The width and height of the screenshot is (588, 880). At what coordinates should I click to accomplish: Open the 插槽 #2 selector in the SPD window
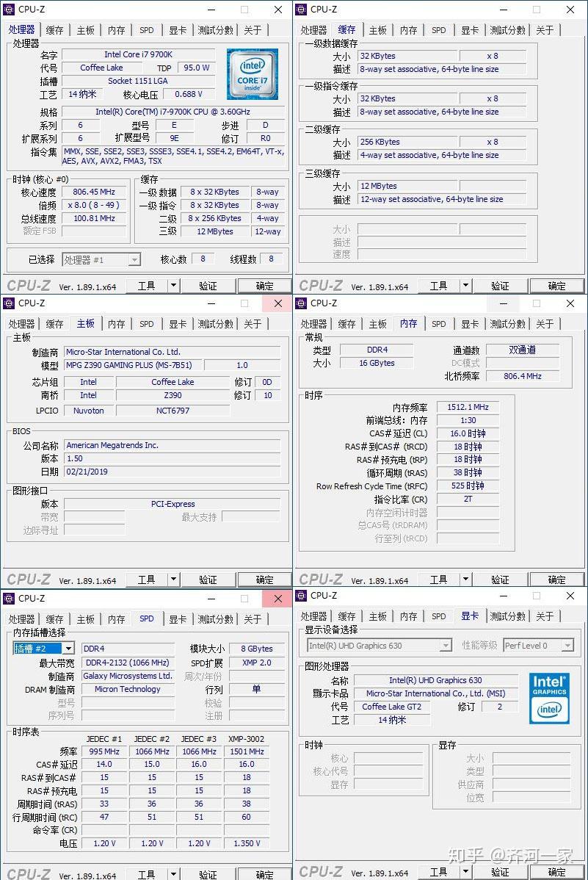[42, 648]
